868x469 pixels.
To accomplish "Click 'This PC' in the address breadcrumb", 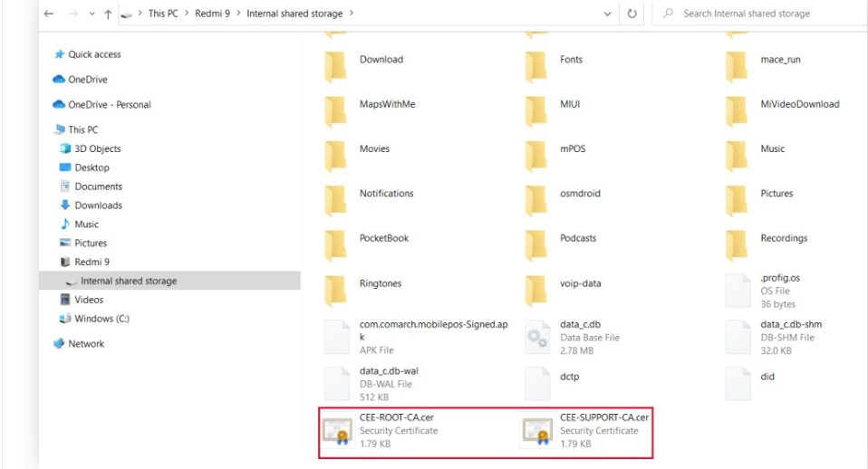I will [163, 14].
